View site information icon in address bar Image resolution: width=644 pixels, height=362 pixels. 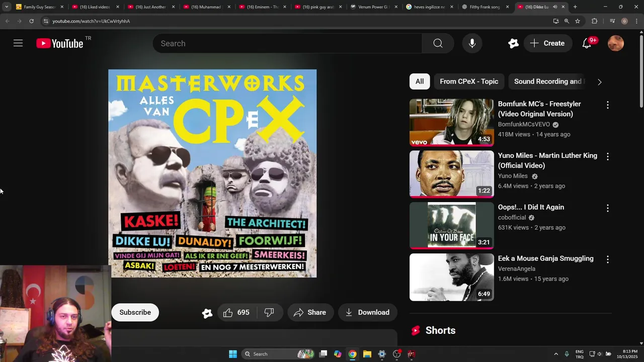(46, 21)
